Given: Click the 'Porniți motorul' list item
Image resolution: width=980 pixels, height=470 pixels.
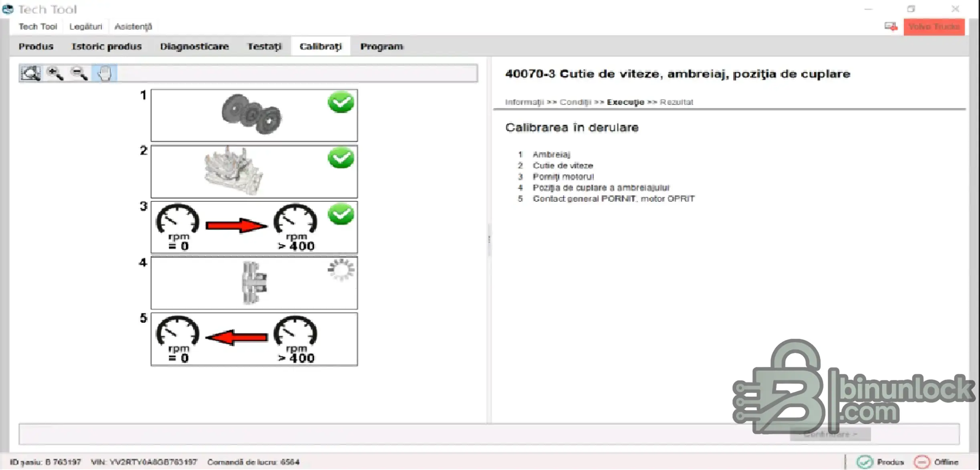Looking at the screenshot, I should pos(563,177).
